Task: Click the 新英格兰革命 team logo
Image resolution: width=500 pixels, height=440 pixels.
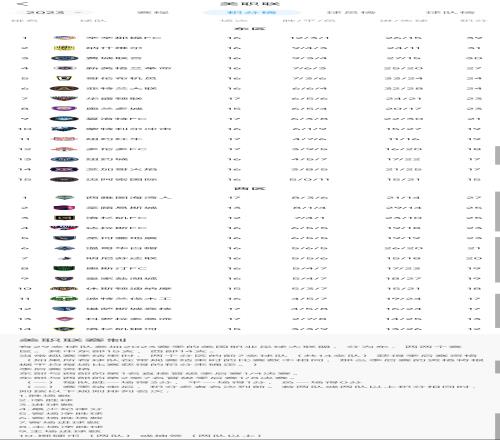Action: pyautogui.click(x=64, y=68)
